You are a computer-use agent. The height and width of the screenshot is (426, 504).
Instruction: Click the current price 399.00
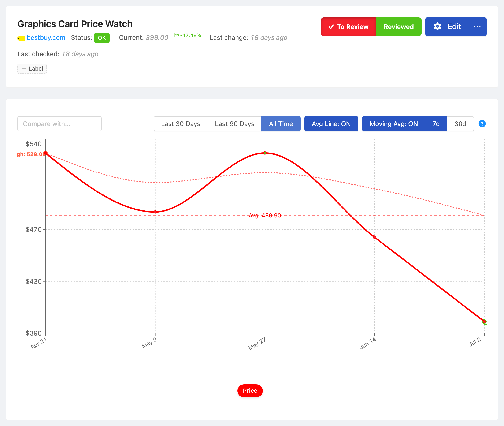click(157, 38)
